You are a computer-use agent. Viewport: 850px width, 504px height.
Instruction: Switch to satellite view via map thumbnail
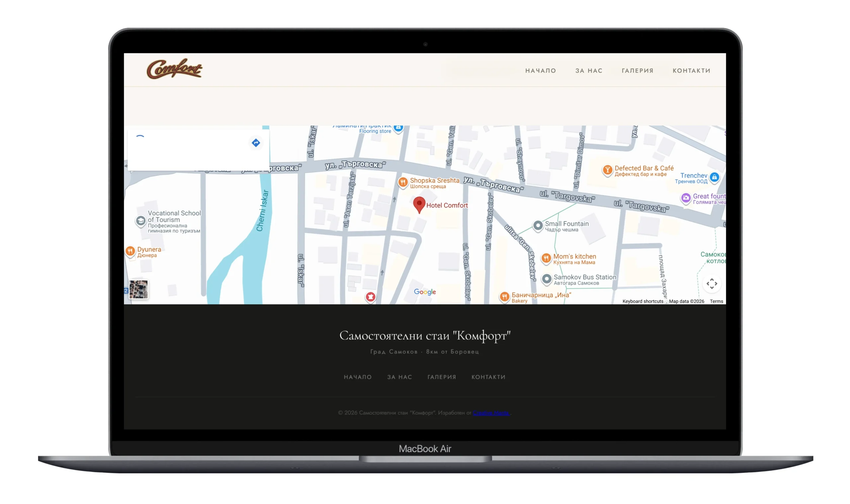click(138, 289)
